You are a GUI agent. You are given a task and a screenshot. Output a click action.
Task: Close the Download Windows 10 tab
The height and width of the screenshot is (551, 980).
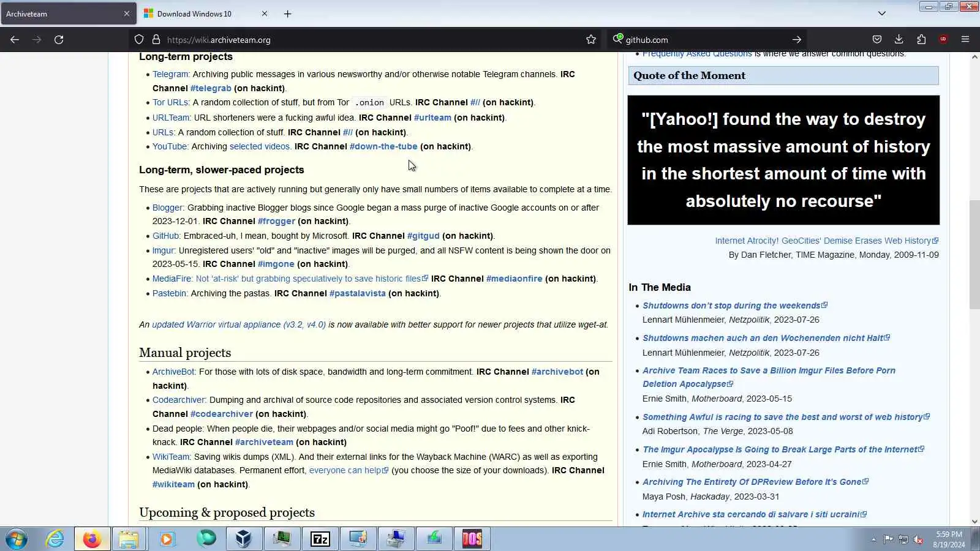coord(265,13)
